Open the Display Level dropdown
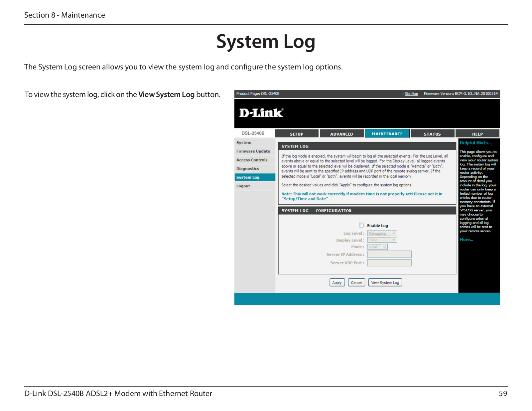The image size is (532, 411). (x=382, y=240)
